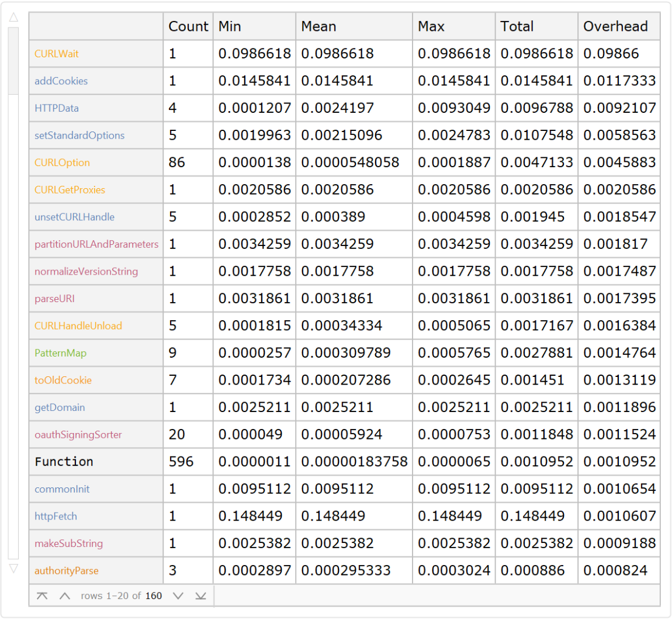The width and height of the screenshot is (672, 637).
Task: Jump to first rows with paging icon
Action: coord(42,596)
